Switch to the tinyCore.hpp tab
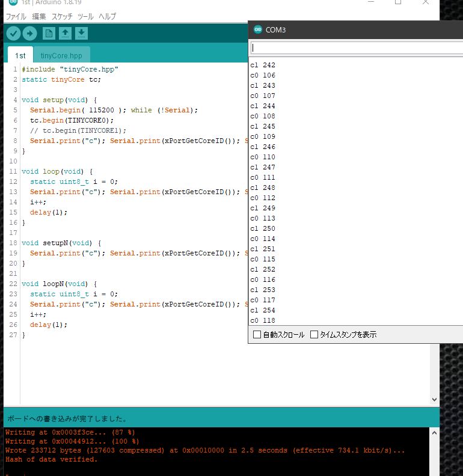Viewport: 463px width, 476px height. (61, 55)
